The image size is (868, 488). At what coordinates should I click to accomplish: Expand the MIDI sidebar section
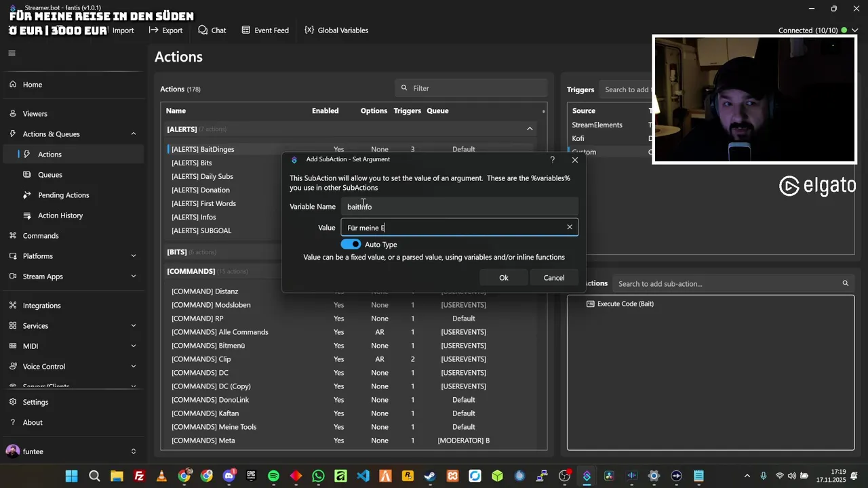click(134, 346)
